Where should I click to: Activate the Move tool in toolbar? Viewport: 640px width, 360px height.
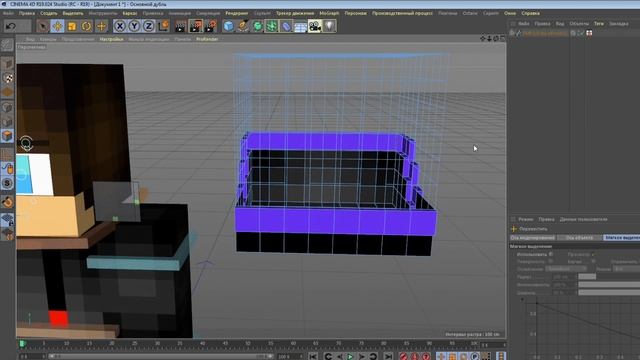[57, 26]
